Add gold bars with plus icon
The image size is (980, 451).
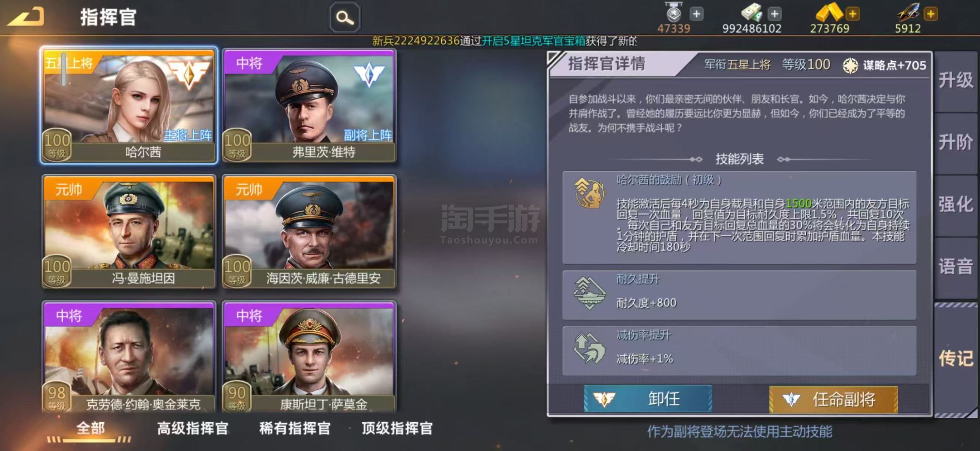coord(853,14)
